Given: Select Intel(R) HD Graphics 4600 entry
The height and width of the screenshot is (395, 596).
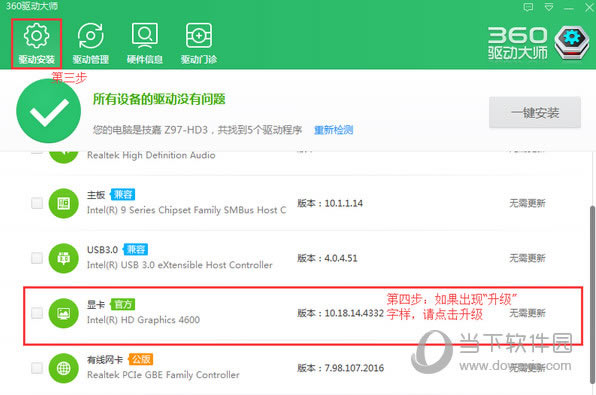Looking at the screenshot, I should pyautogui.click(x=143, y=320).
